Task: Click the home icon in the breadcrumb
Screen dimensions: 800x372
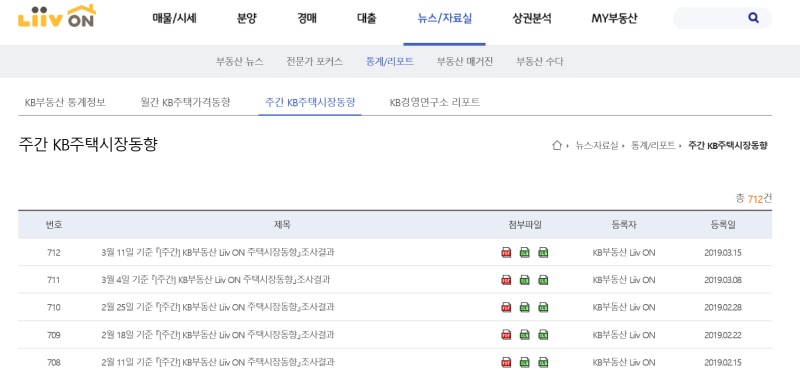Action: [557, 145]
